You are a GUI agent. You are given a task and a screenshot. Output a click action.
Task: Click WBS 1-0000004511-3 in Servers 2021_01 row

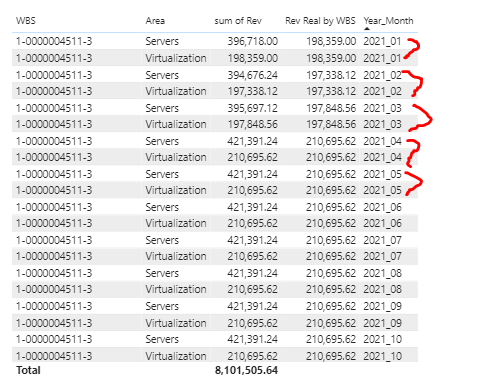(54, 41)
